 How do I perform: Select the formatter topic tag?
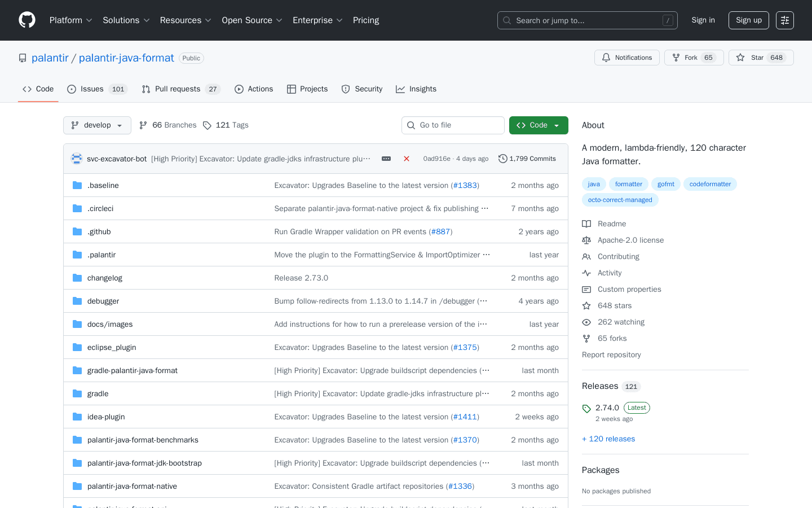629,184
